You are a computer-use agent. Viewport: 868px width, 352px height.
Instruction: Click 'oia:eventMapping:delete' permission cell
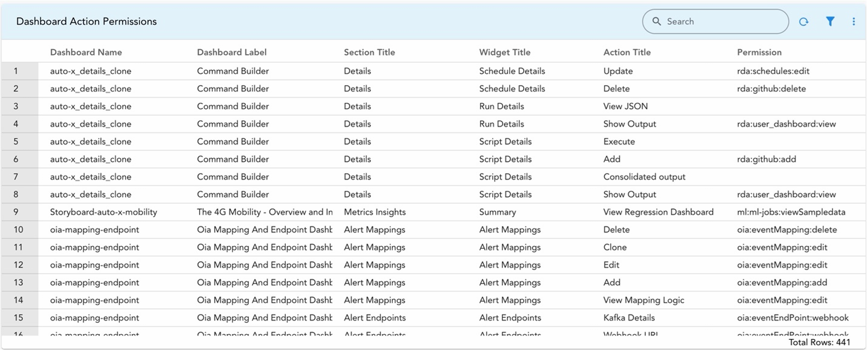[787, 230]
